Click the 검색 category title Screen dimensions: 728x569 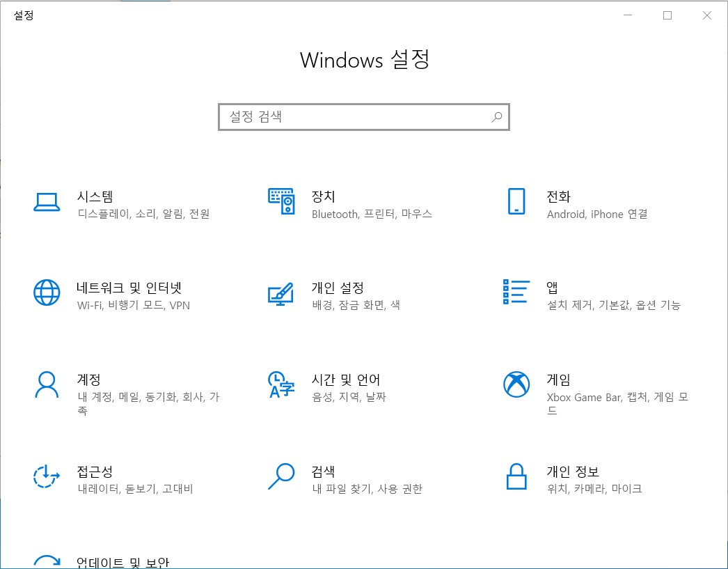click(x=323, y=471)
